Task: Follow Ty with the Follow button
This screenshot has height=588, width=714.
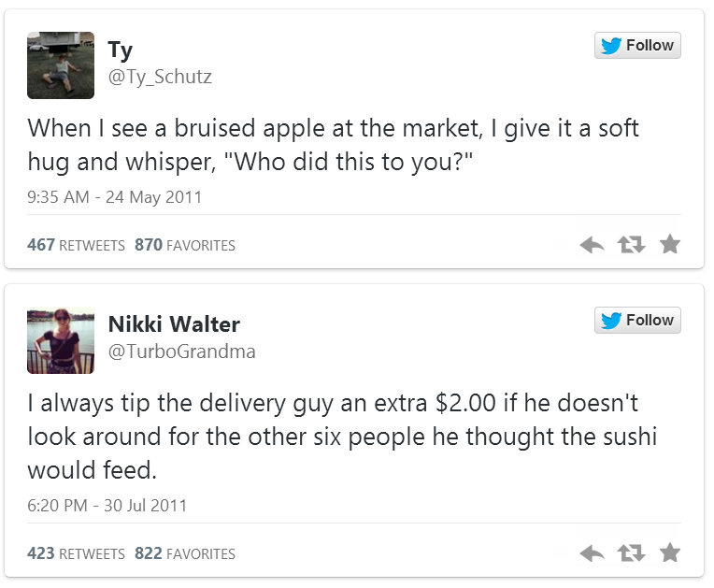Action: 637,46
